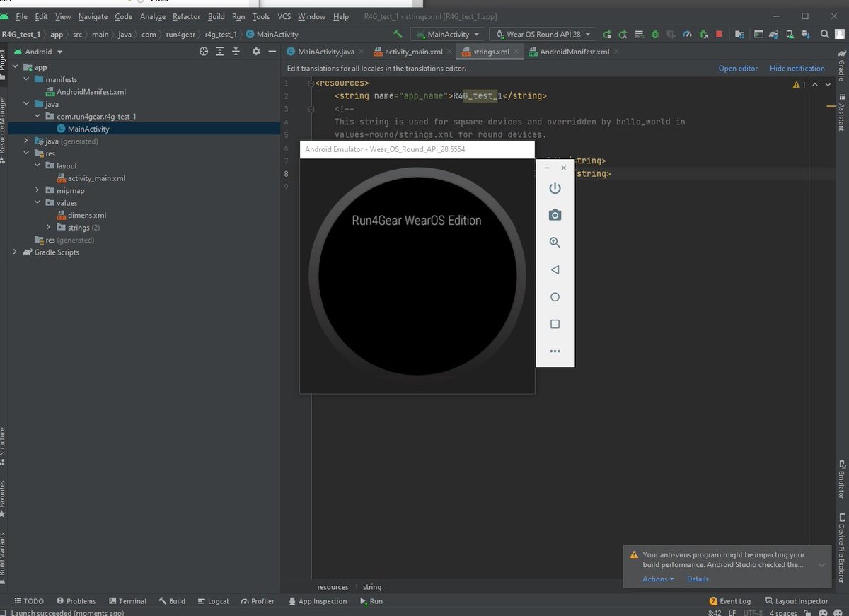849x616 pixels.
Task: Click the Project panel settings gear icon
Action: click(x=256, y=52)
